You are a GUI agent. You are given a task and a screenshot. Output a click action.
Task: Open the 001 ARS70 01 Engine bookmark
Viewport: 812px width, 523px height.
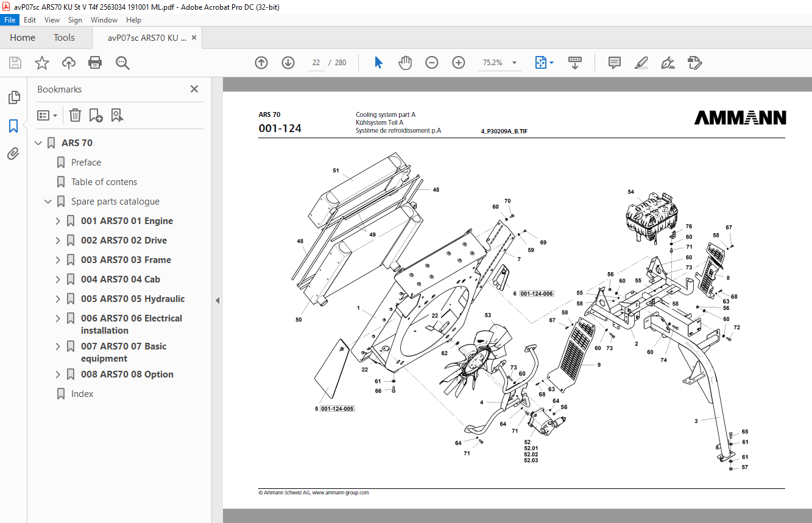coord(127,221)
